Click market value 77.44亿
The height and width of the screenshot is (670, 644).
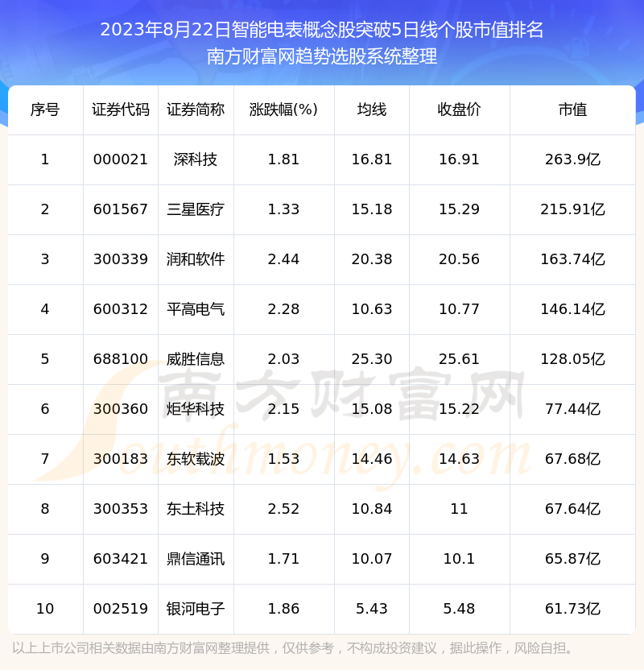point(572,409)
